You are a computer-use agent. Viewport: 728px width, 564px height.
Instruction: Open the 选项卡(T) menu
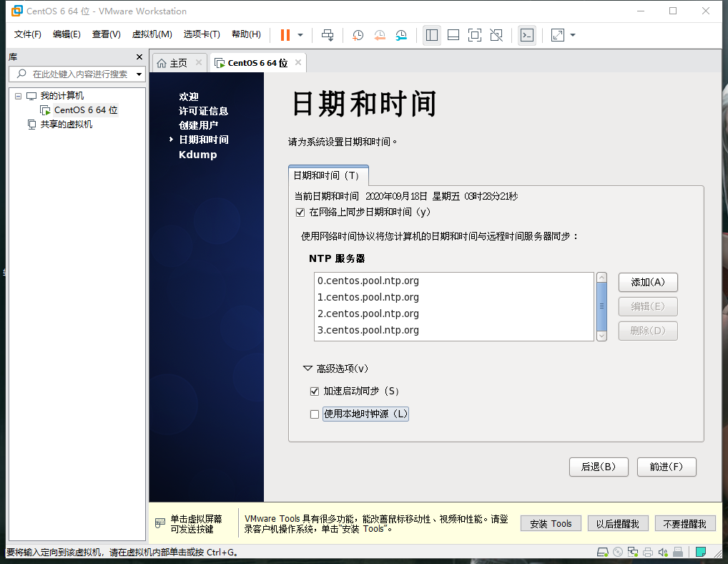click(202, 34)
